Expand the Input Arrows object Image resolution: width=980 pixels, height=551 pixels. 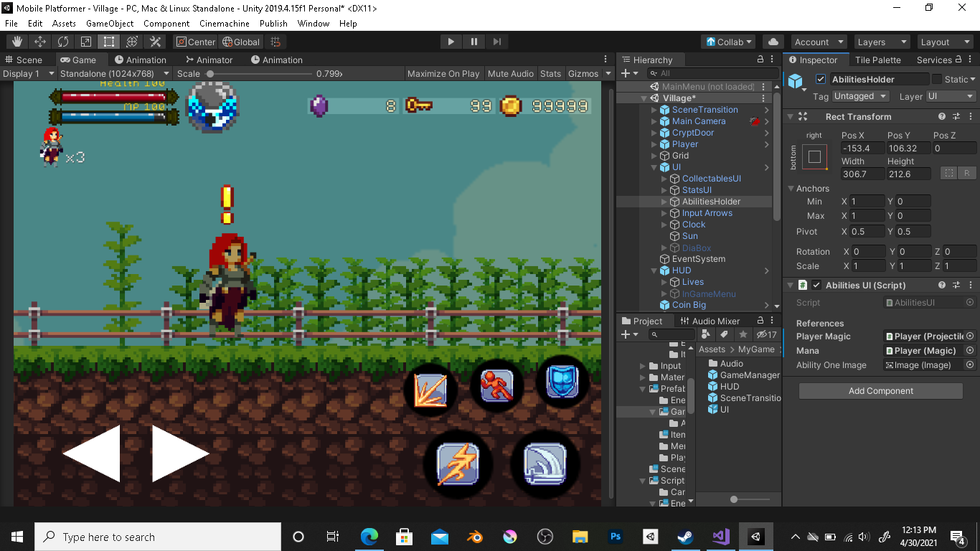pos(664,213)
